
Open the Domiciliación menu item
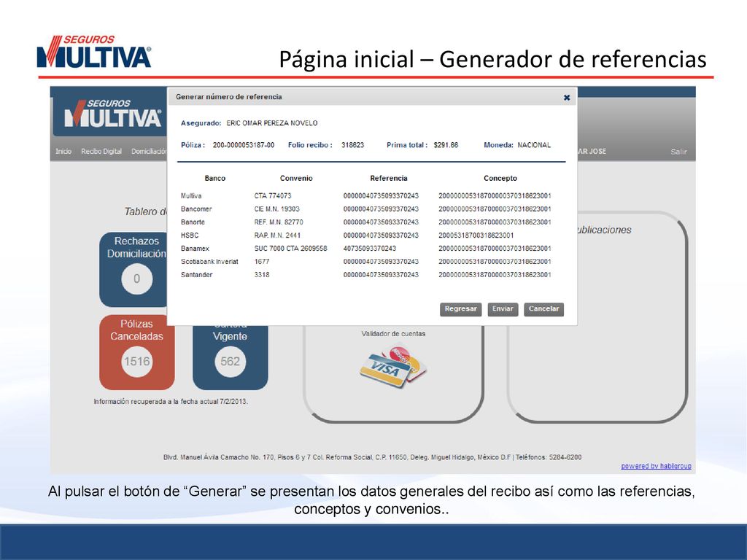(149, 152)
